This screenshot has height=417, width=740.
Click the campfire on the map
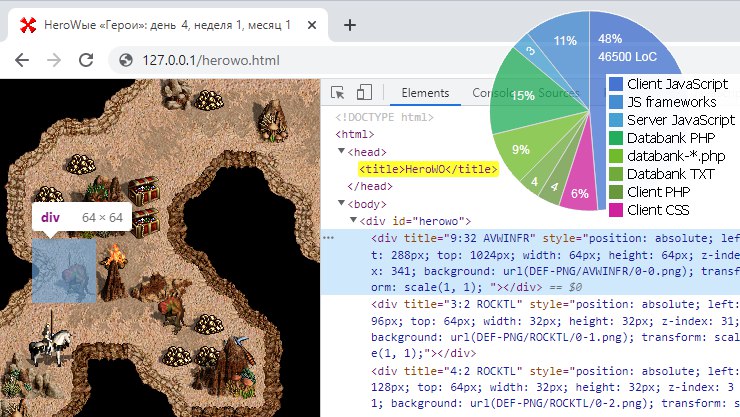114,274
